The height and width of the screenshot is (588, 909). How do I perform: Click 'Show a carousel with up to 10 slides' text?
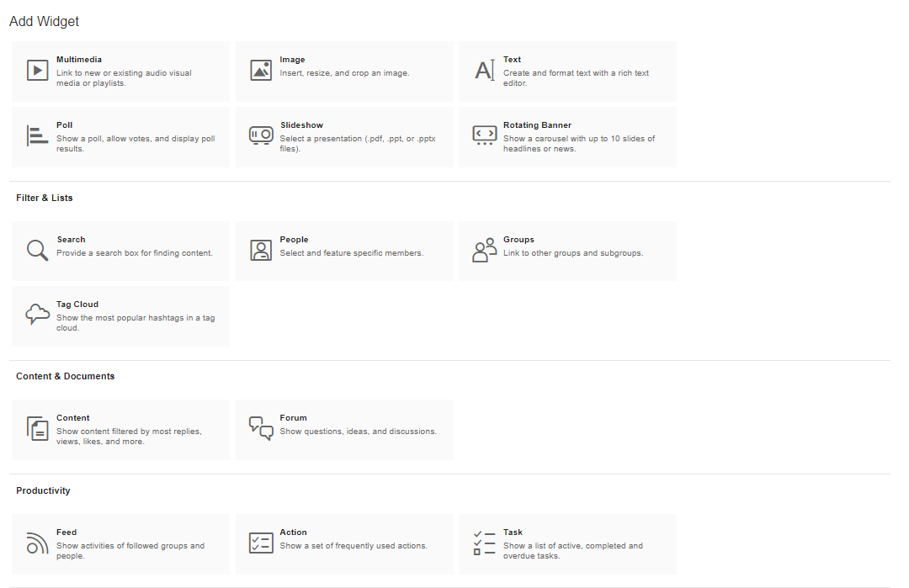pos(579,144)
